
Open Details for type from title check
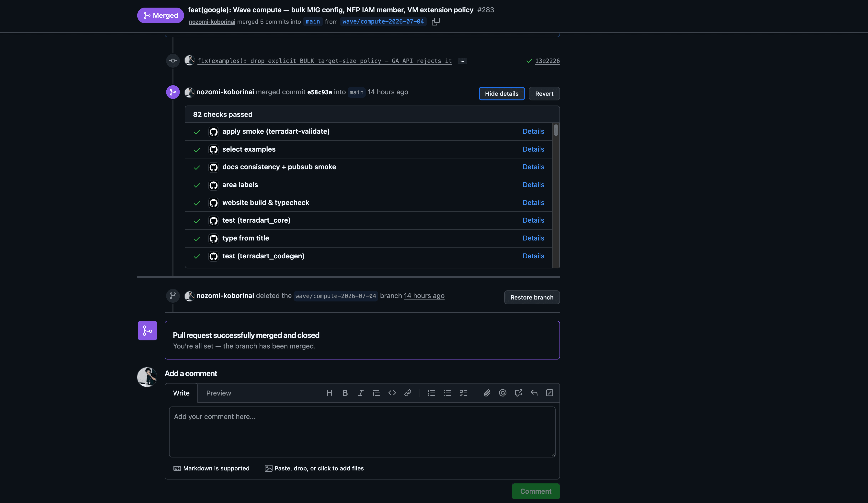click(x=533, y=238)
